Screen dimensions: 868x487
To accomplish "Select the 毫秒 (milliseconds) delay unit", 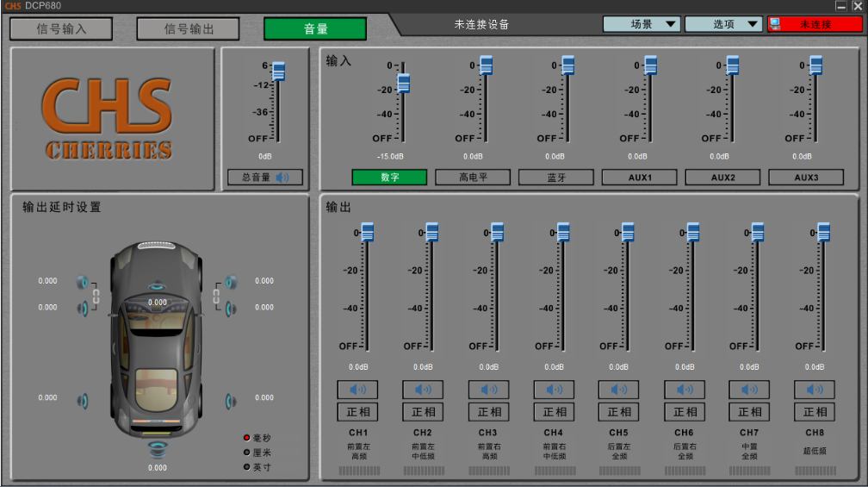I will point(247,438).
